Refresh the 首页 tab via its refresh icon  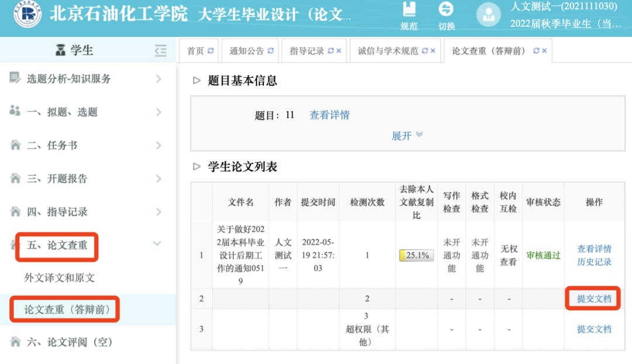tap(211, 51)
